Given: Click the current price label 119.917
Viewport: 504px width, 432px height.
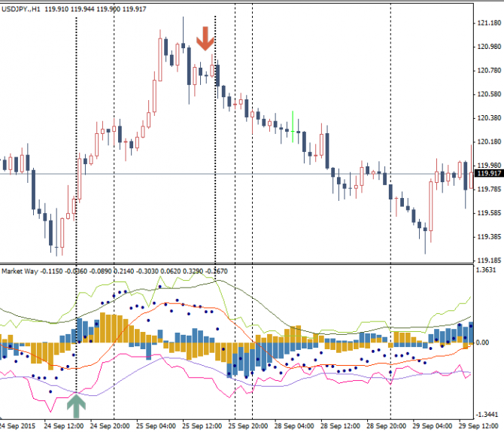Looking at the screenshot, I should pos(489,173).
